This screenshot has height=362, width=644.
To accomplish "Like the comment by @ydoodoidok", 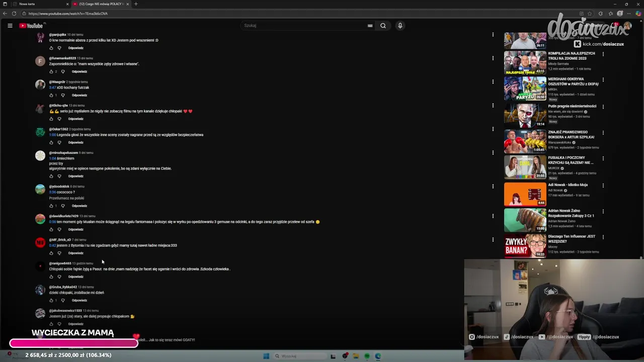I will click(51, 206).
